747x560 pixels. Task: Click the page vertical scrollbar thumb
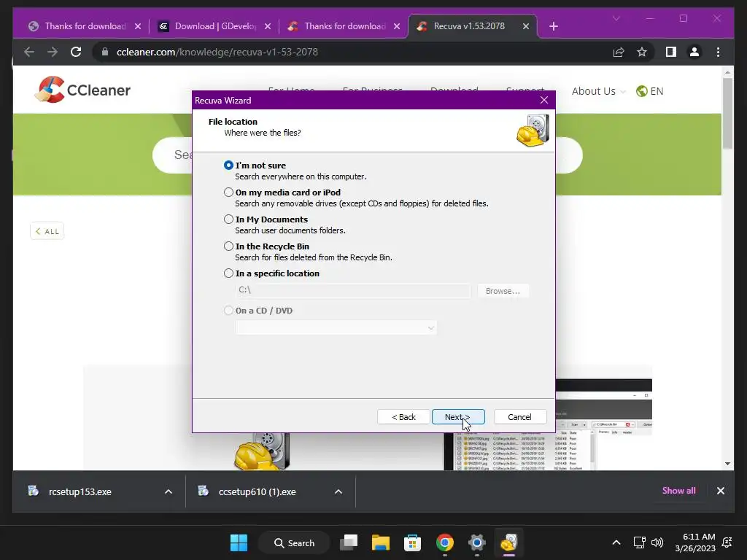tap(727, 113)
